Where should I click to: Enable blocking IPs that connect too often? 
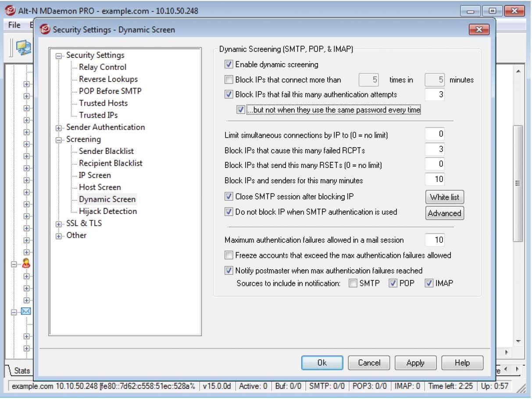[229, 80]
